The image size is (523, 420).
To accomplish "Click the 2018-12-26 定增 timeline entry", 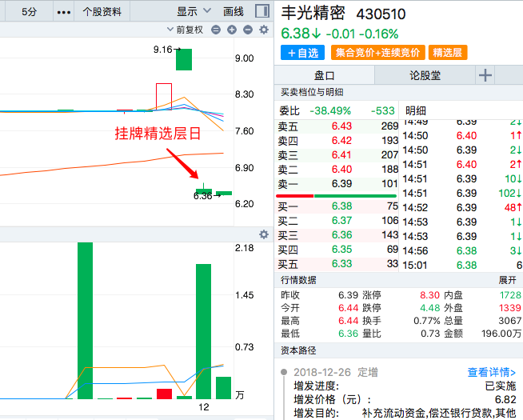I will pyautogui.click(x=336, y=372).
